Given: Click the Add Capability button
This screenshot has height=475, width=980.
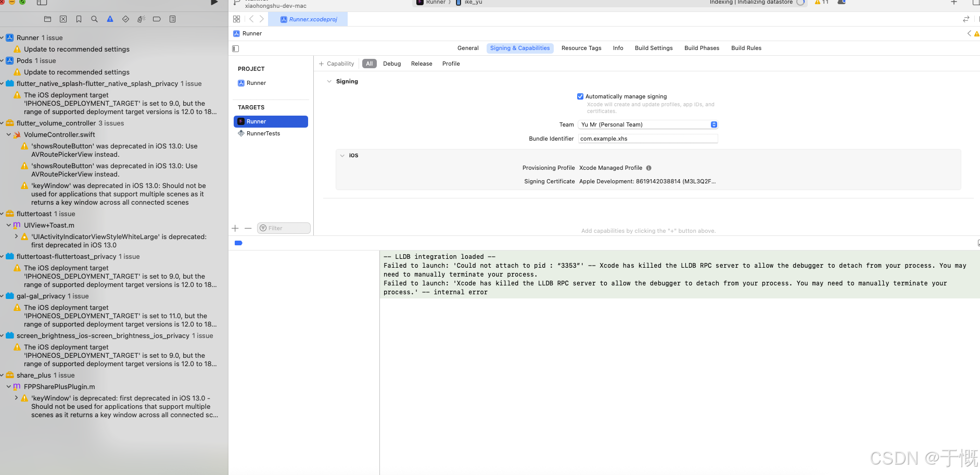Looking at the screenshot, I should point(336,64).
